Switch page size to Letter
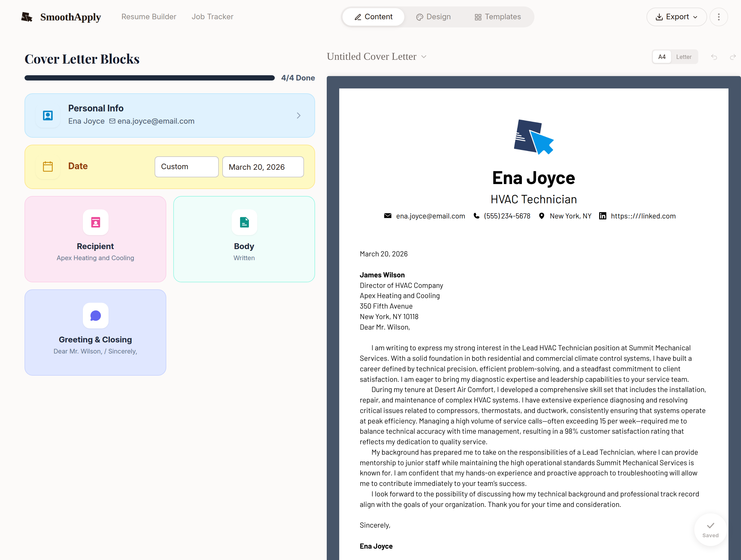The height and width of the screenshot is (560, 741). [x=683, y=57]
